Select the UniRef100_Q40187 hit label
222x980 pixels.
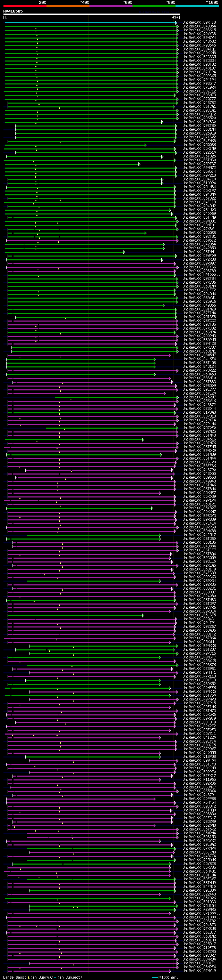click(199, 68)
